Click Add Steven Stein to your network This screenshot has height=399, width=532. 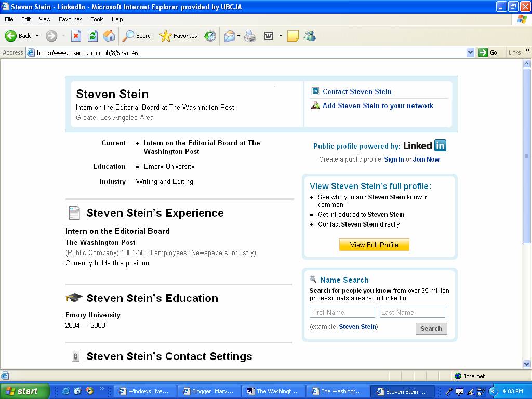pyautogui.click(x=378, y=106)
